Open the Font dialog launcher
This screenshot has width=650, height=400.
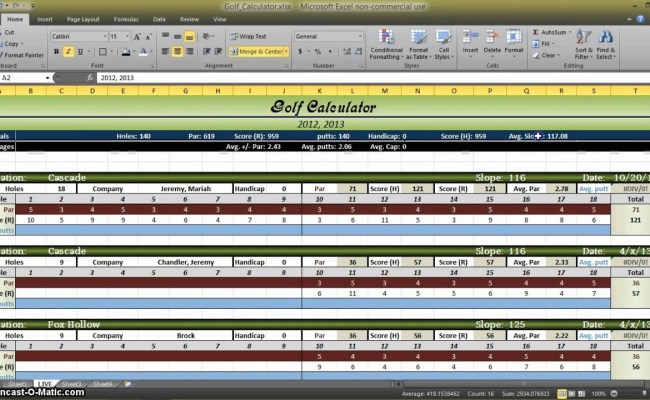click(x=152, y=66)
